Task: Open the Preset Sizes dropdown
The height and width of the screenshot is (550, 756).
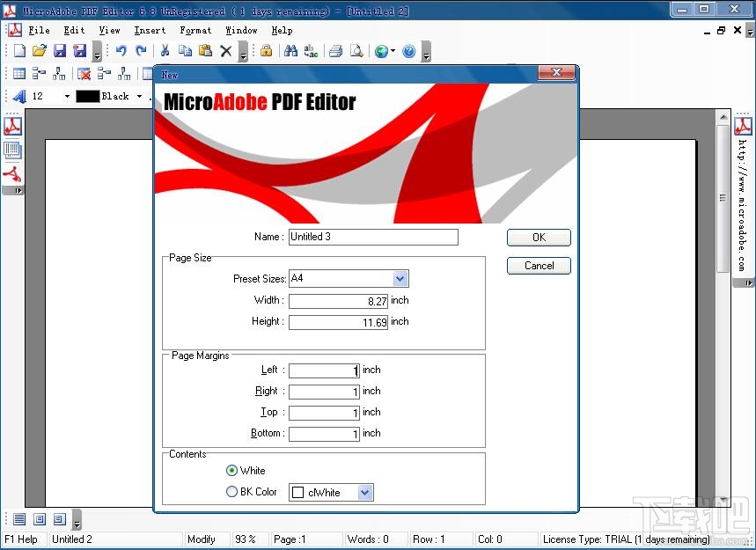Action: click(x=400, y=278)
